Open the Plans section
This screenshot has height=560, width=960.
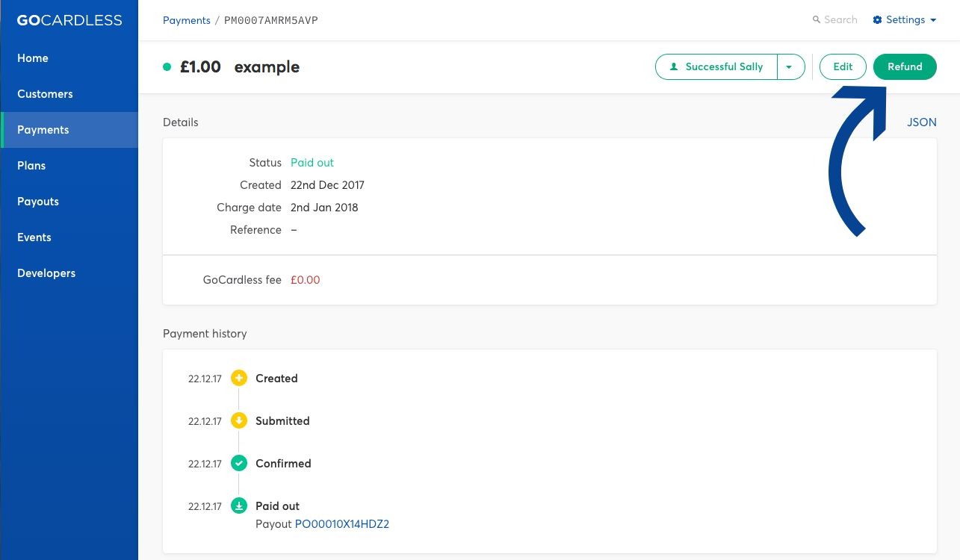69,166
